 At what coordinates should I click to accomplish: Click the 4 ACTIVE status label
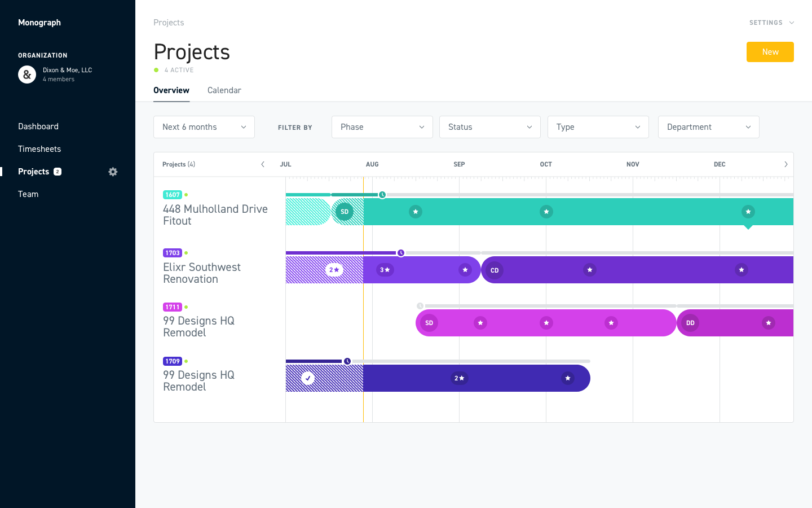179,70
